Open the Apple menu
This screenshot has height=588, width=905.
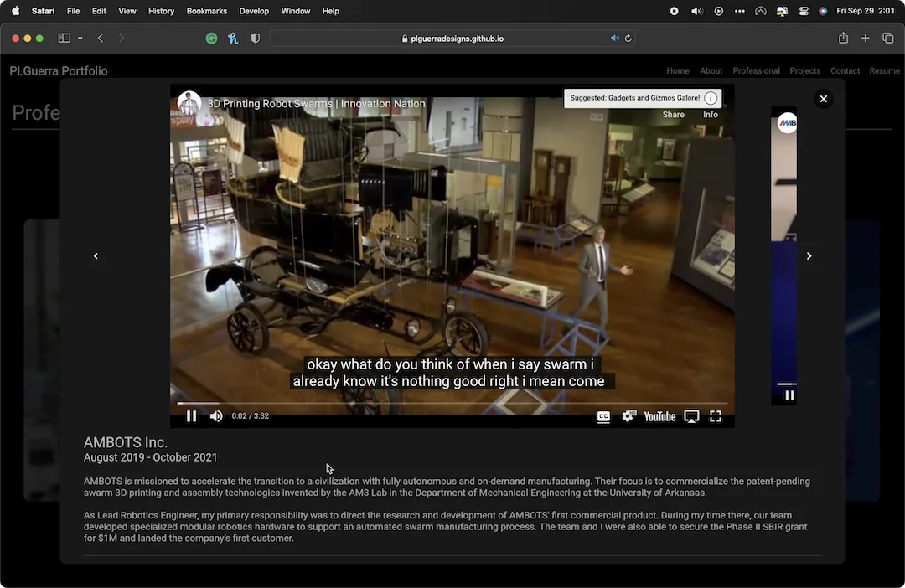point(16,11)
